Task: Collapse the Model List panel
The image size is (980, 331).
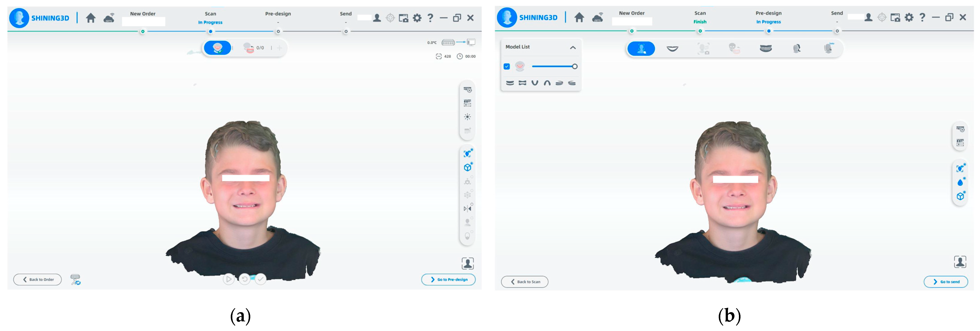Action: tap(573, 48)
